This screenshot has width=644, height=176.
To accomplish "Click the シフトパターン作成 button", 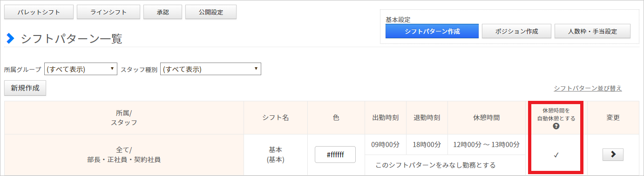I will [432, 31].
